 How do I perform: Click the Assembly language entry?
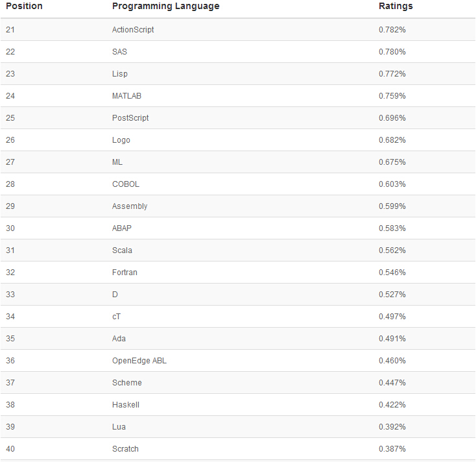coord(130,206)
